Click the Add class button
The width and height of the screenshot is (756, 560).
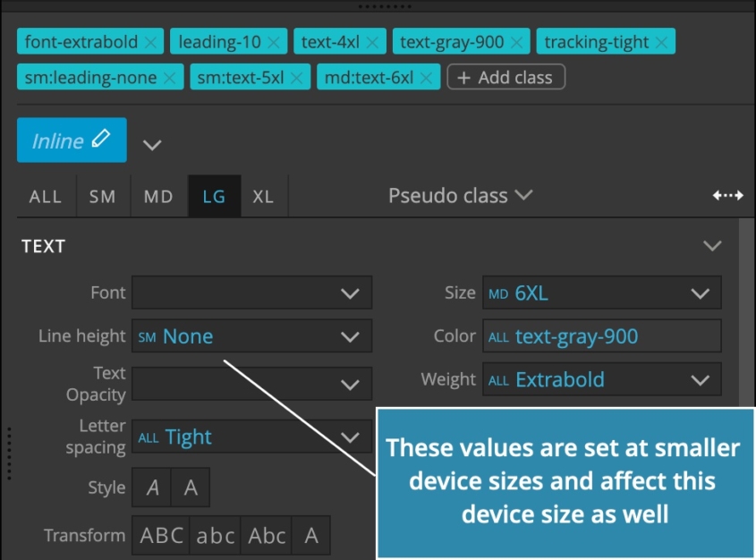(x=505, y=77)
